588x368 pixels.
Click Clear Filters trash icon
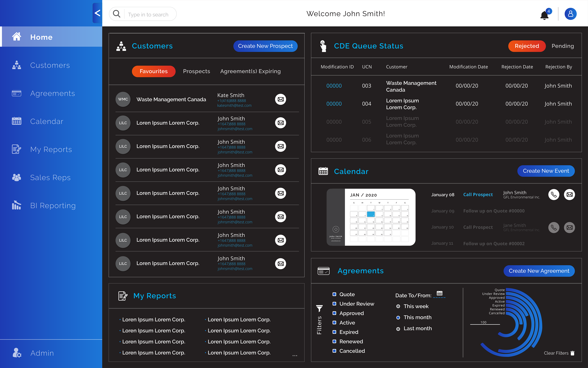(572, 353)
